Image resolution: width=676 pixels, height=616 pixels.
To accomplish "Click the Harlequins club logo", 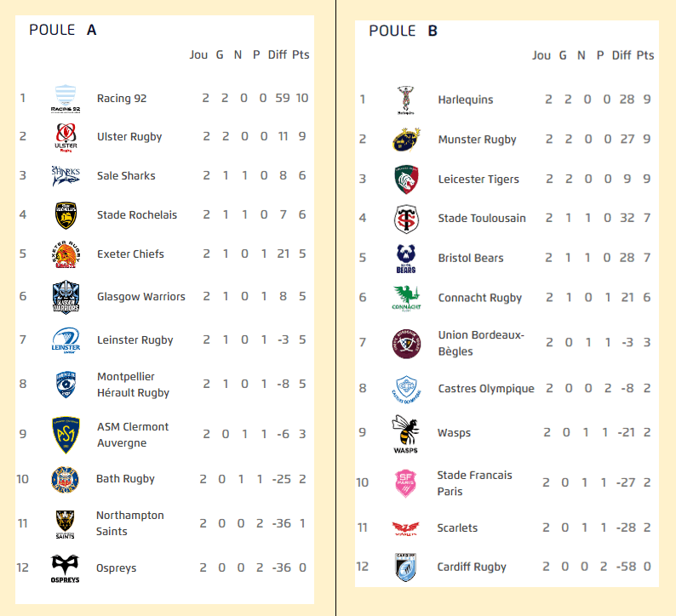I will click(x=406, y=100).
